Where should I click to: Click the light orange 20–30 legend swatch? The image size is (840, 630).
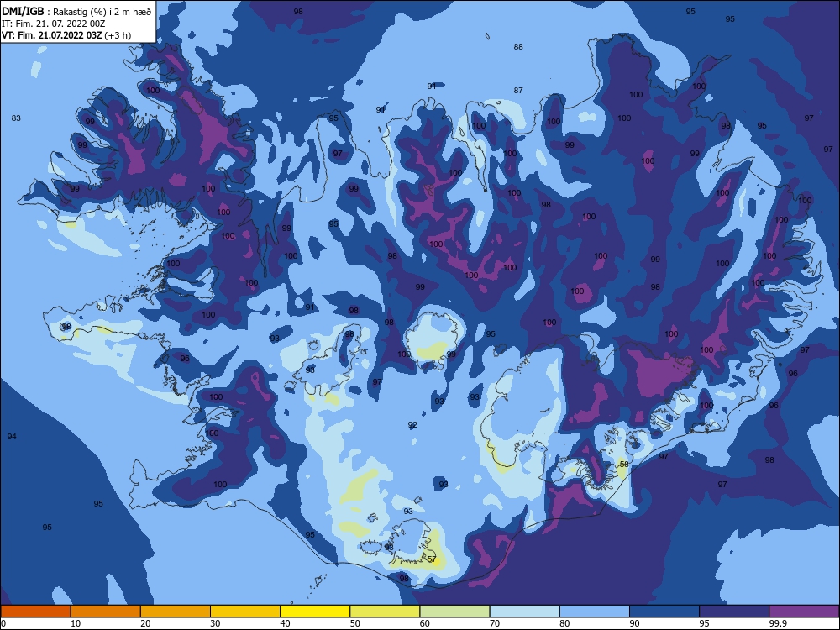pos(176,612)
